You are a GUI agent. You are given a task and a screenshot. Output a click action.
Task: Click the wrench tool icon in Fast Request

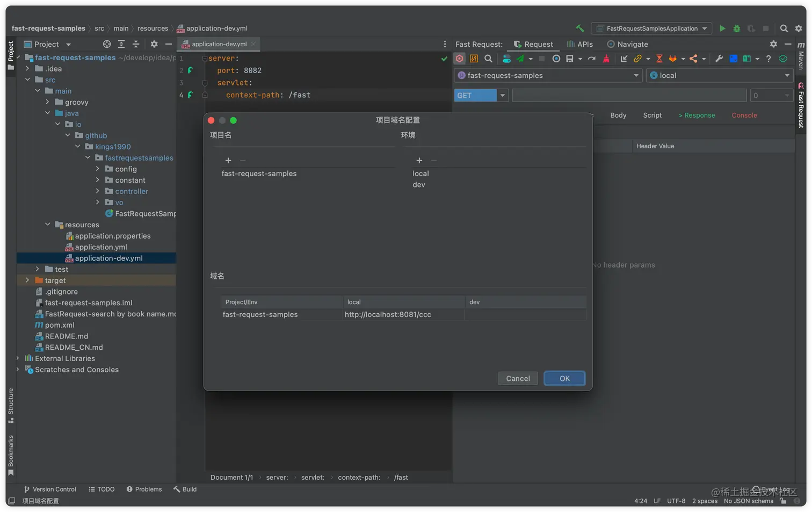pos(719,59)
